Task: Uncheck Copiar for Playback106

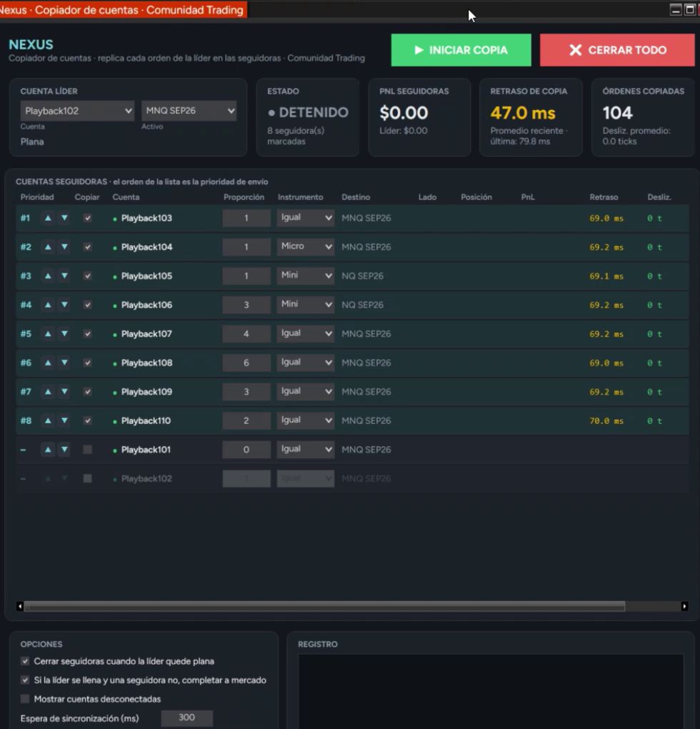Action: click(x=87, y=305)
